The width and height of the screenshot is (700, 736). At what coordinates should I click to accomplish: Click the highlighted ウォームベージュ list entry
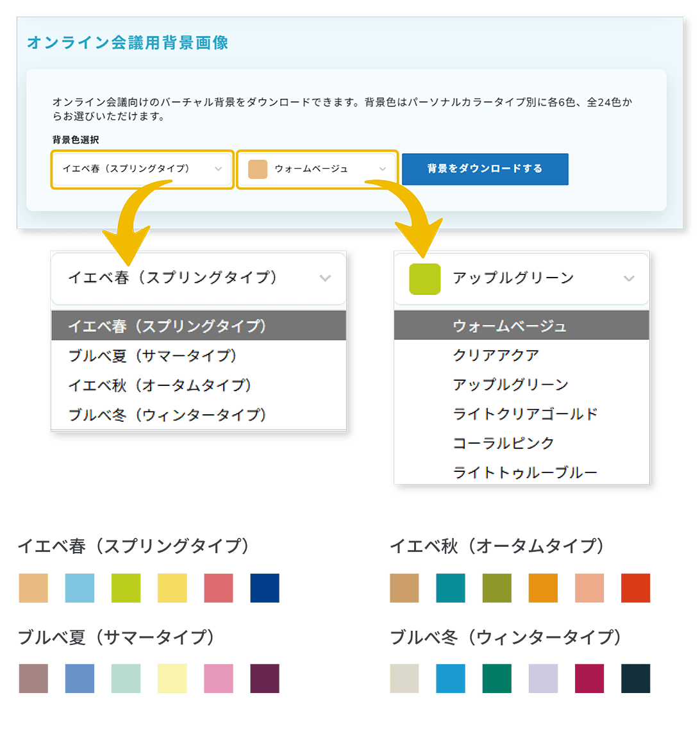pos(510,326)
